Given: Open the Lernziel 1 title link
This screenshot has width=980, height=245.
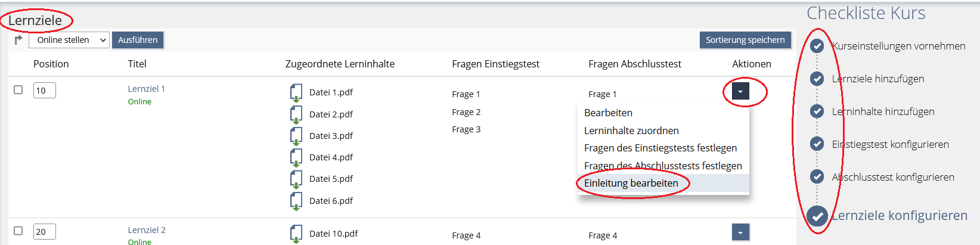Looking at the screenshot, I should coord(146,89).
